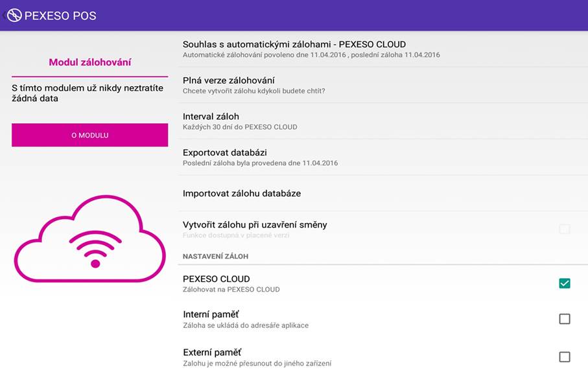Click the NASTAVENÍ ZÁLOH section header
The image size is (588, 374).
[x=216, y=256]
